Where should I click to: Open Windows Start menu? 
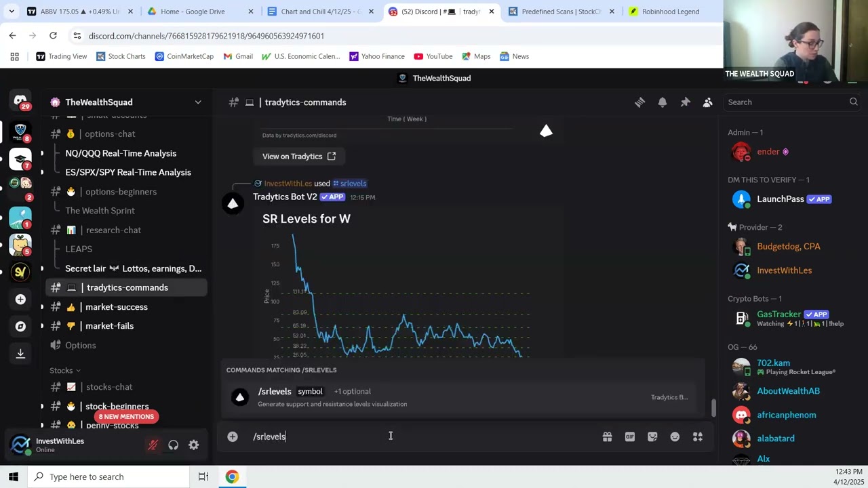14,476
